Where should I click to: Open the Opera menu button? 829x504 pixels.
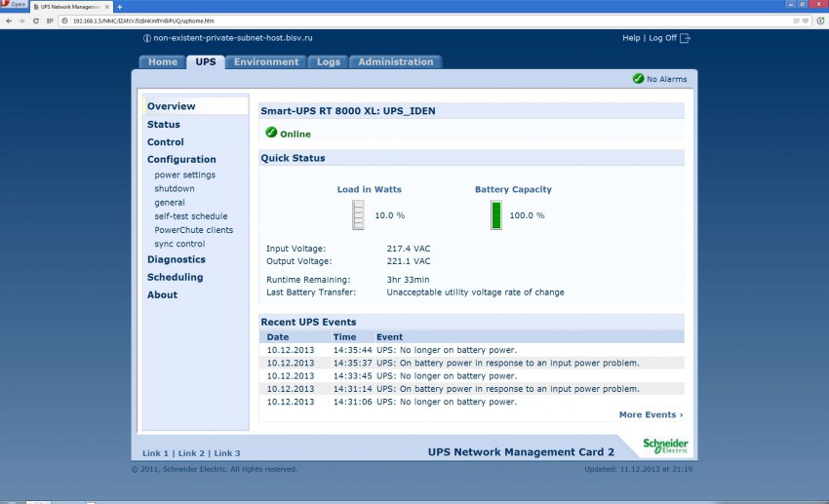14,6
